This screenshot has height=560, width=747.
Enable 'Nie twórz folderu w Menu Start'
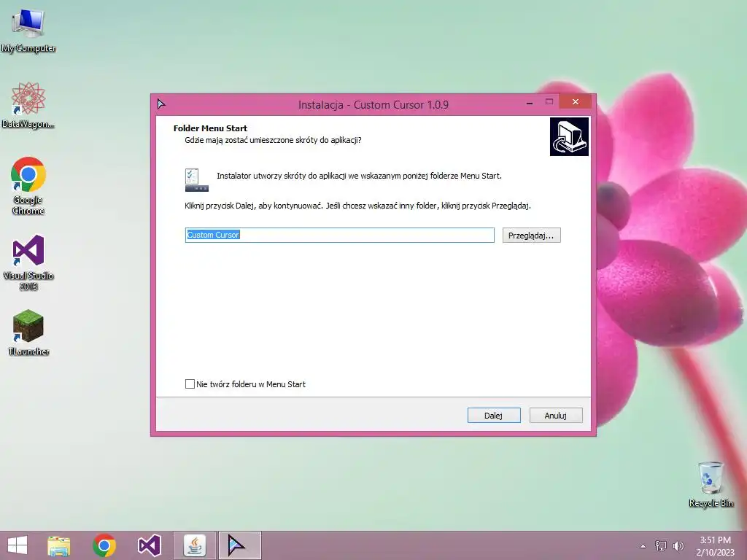pyautogui.click(x=190, y=384)
